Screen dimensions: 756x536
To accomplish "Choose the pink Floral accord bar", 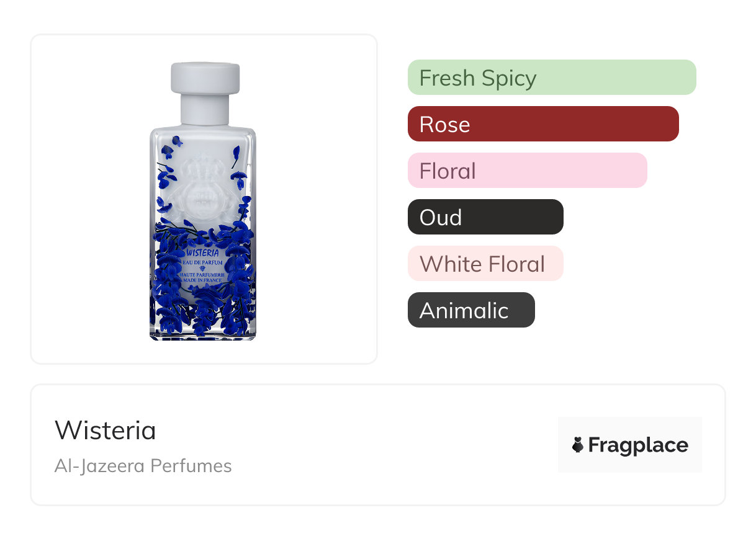I will pos(527,171).
